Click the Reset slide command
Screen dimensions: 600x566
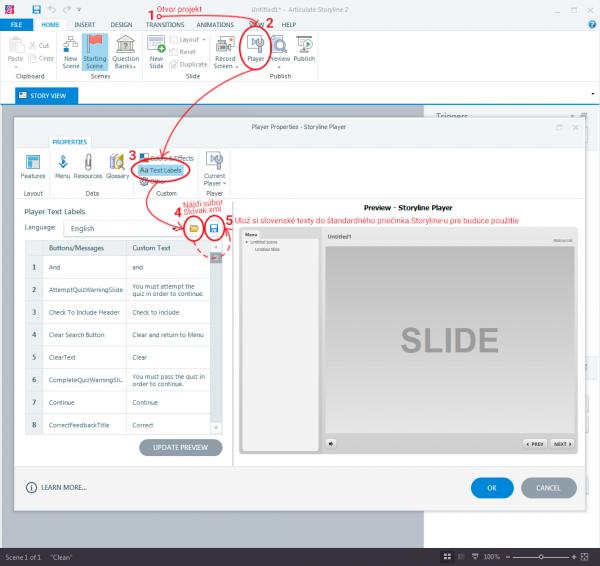tap(183, 52)
